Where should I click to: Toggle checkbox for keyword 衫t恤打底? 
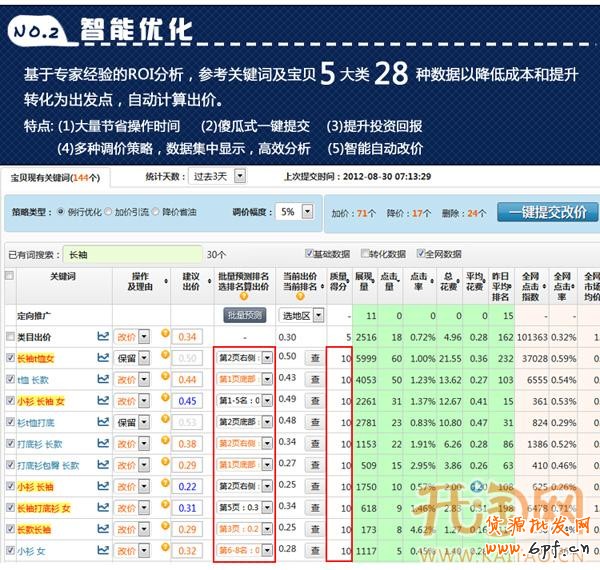pos(9,423)
